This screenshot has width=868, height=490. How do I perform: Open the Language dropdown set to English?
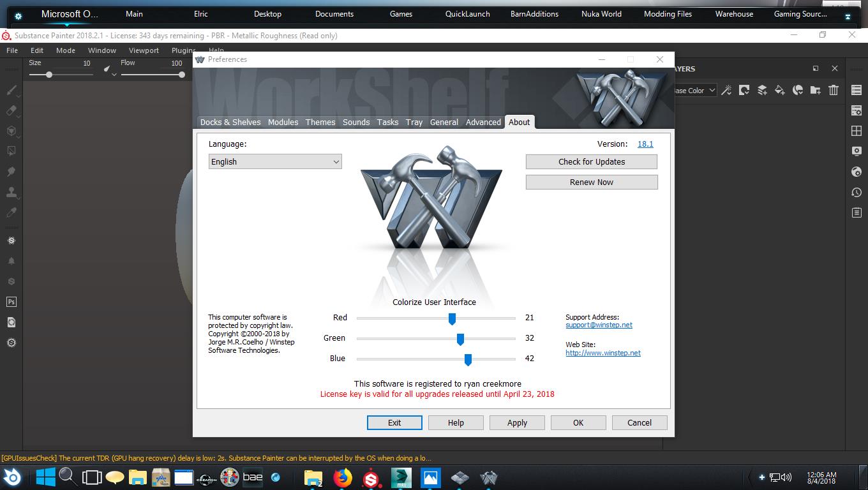pos(275,162)
